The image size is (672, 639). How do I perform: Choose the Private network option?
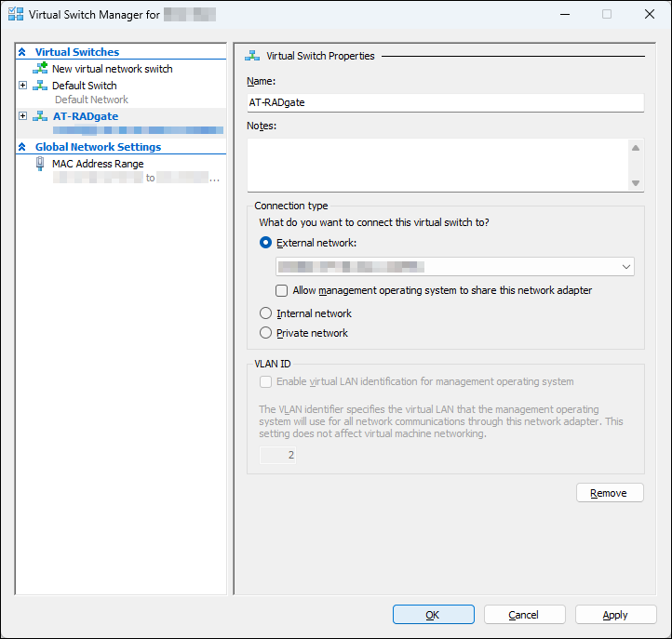click(266, 333)
